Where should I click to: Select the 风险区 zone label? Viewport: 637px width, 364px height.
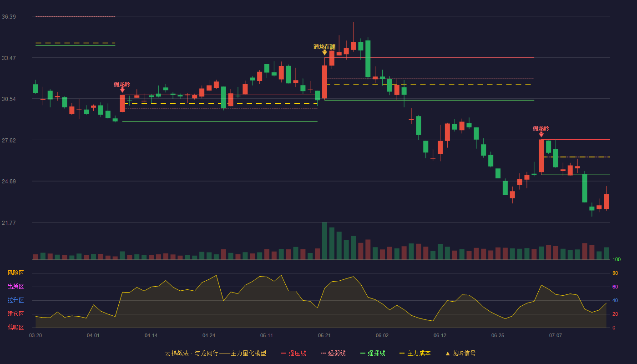click(x=15, y=273)
